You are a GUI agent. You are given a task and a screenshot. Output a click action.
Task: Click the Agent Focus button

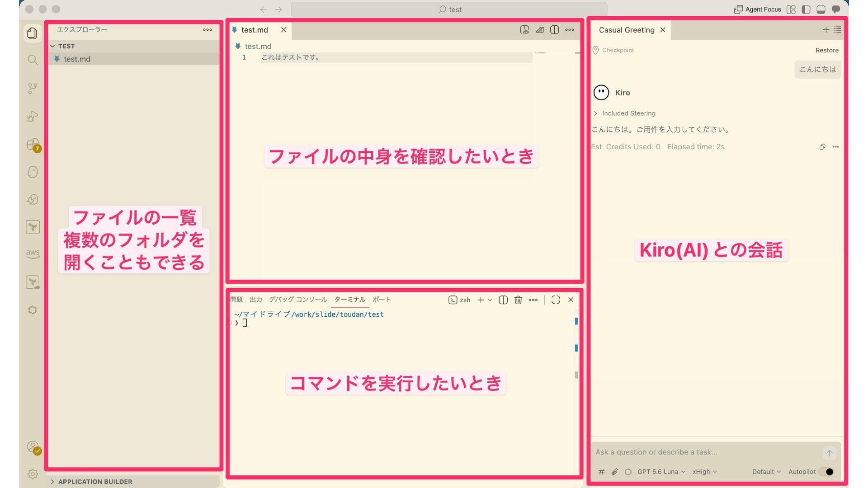point(758,9)
